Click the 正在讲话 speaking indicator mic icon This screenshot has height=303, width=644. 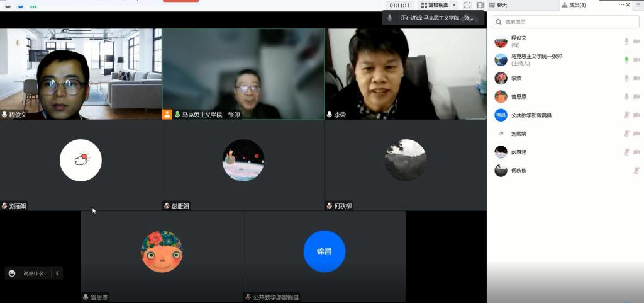[391, 18]
